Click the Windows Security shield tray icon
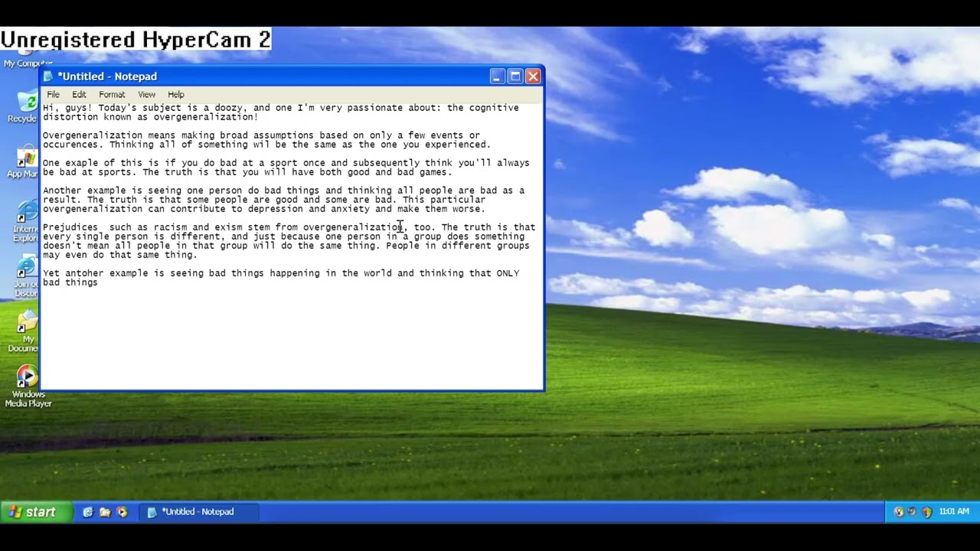The image size is (980, 551). pyautogui.click(x=926, y=512)
